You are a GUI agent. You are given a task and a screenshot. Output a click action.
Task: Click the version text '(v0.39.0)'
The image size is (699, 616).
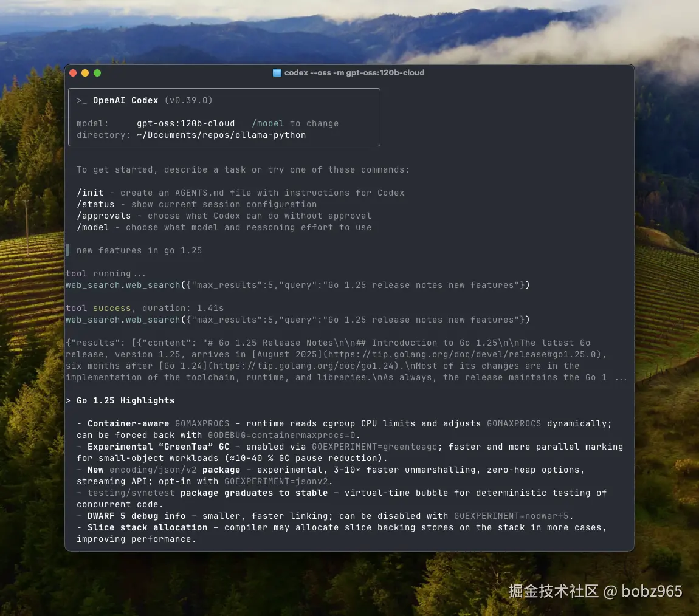point(188,100)
